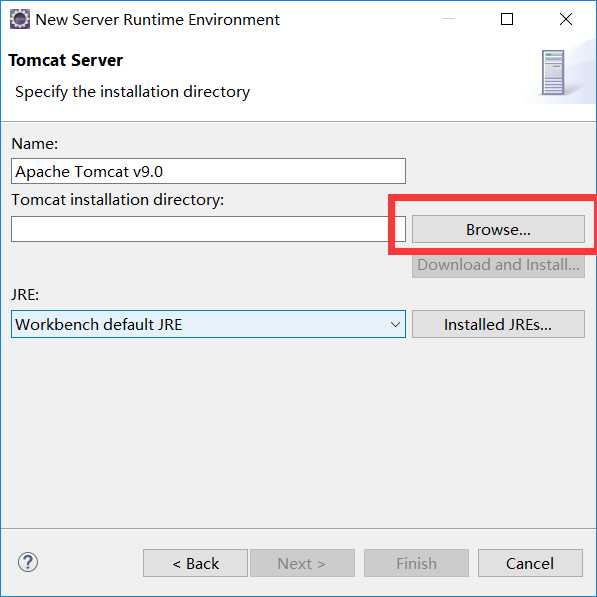Click the server tower banner icon

tap(553, 73)
